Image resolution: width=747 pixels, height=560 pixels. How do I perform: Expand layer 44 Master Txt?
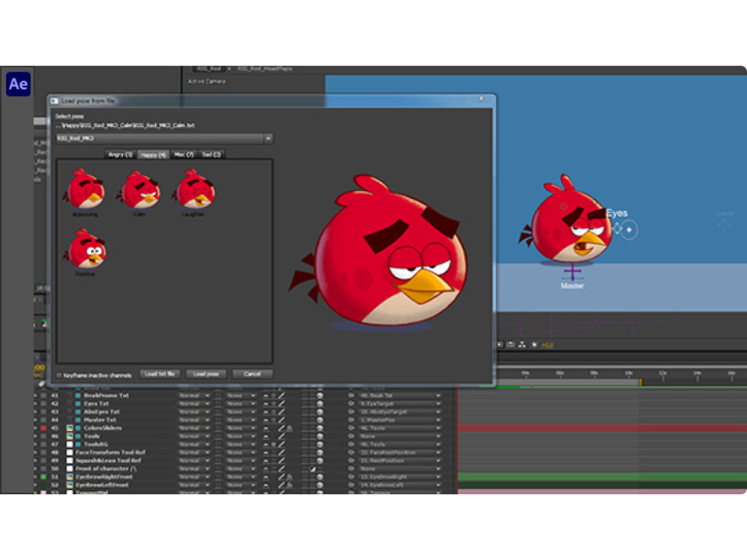36,420
